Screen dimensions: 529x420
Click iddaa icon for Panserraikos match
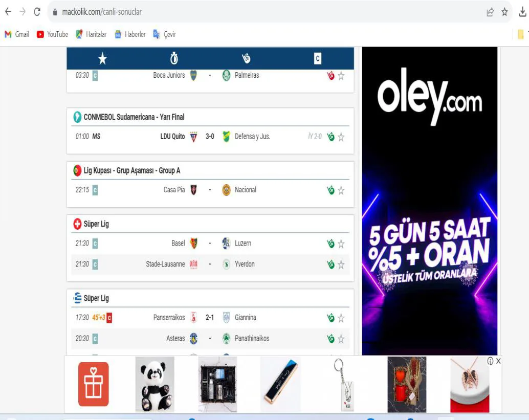click(x=330, y=318)
